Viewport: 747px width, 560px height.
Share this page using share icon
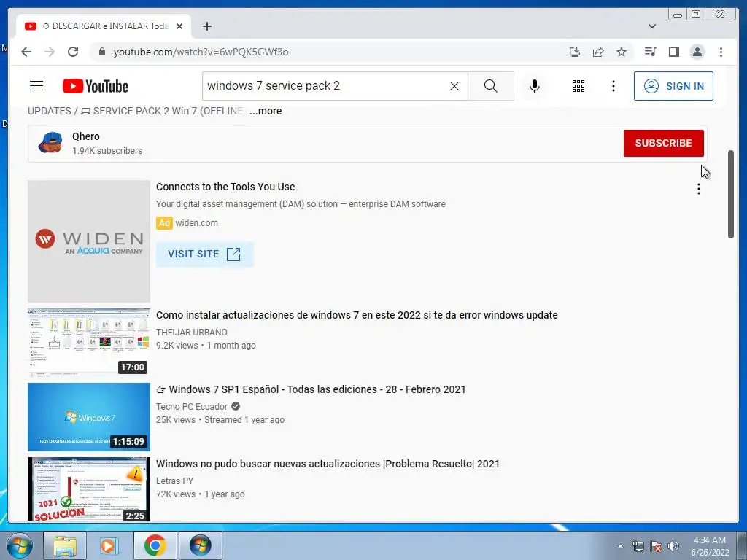(598, 52)
